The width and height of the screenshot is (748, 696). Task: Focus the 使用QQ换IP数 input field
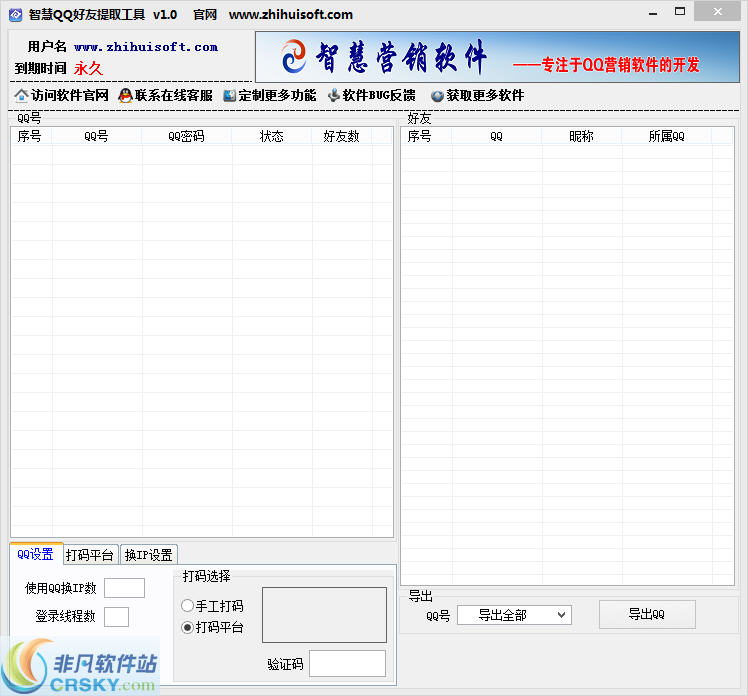coord(125,588)
